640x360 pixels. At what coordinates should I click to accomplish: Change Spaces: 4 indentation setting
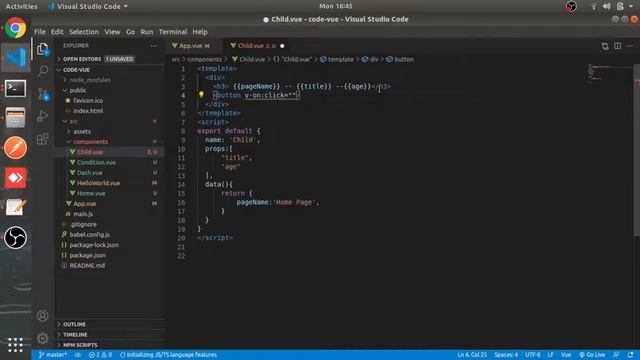(x=506, y=355)
